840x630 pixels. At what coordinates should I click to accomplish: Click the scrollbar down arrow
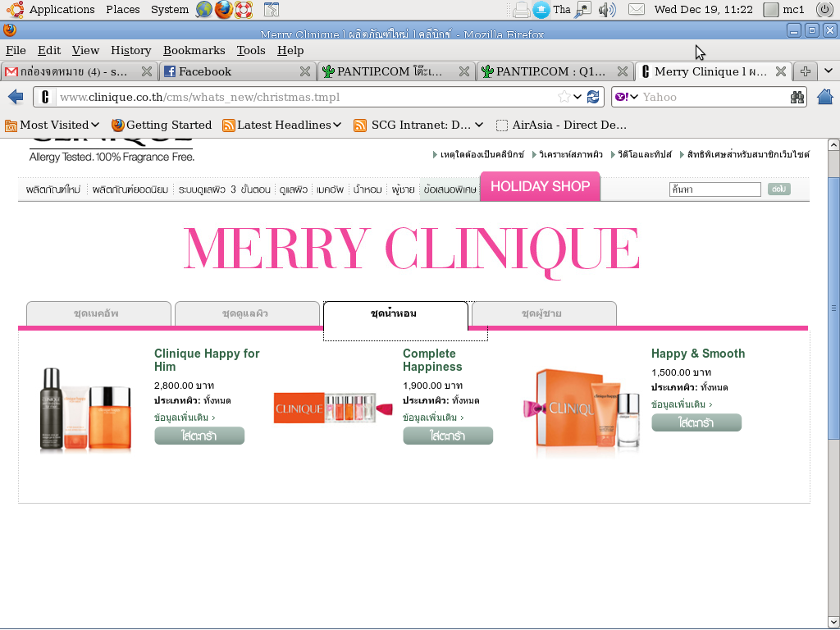click(833, 622)
